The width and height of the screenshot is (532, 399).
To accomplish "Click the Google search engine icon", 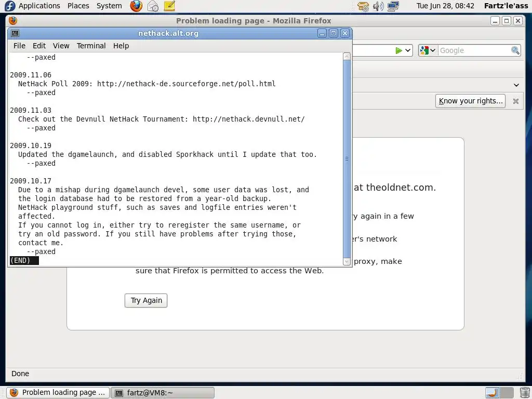I will 424,50.
